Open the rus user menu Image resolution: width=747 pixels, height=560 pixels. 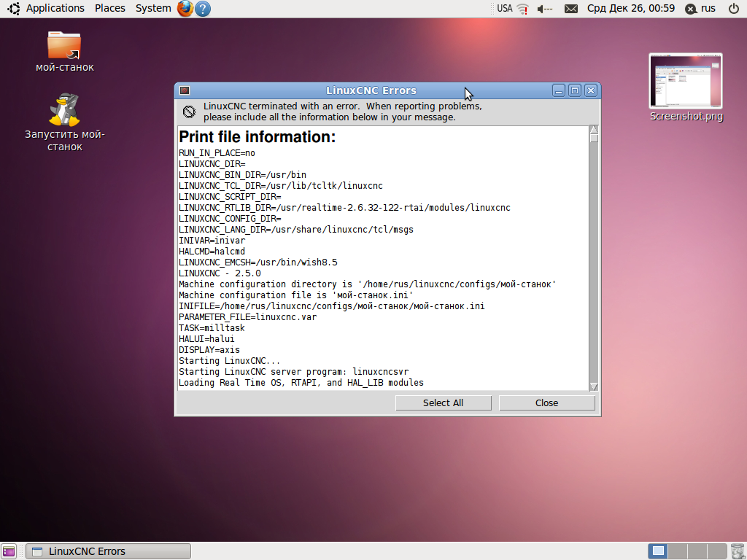click(700, 9)
